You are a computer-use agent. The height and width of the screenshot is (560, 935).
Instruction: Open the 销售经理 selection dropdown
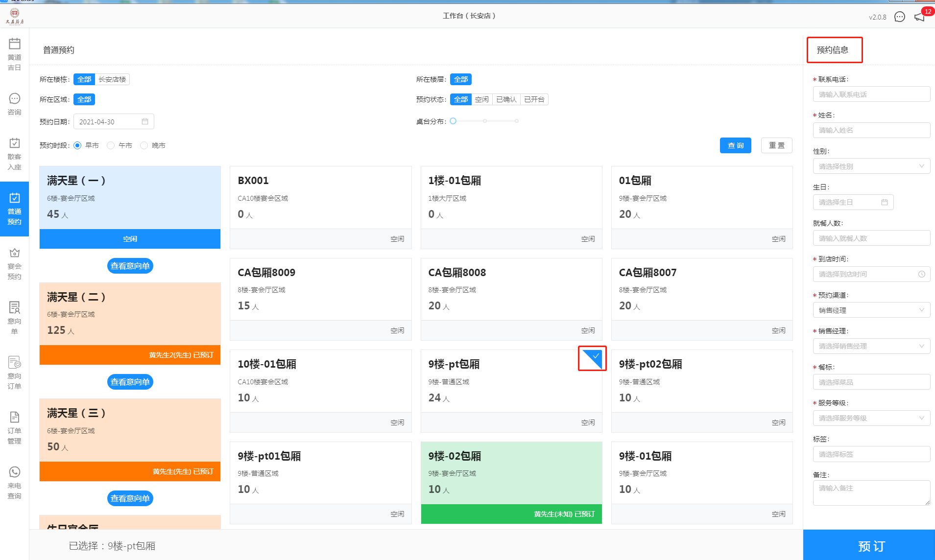(x=871, y=346)
